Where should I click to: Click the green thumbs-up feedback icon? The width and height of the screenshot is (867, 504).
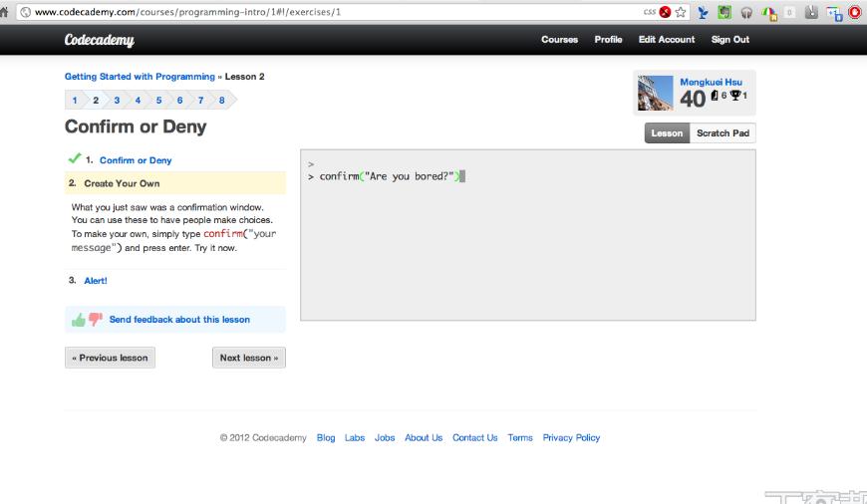click(x=79, y=320)
